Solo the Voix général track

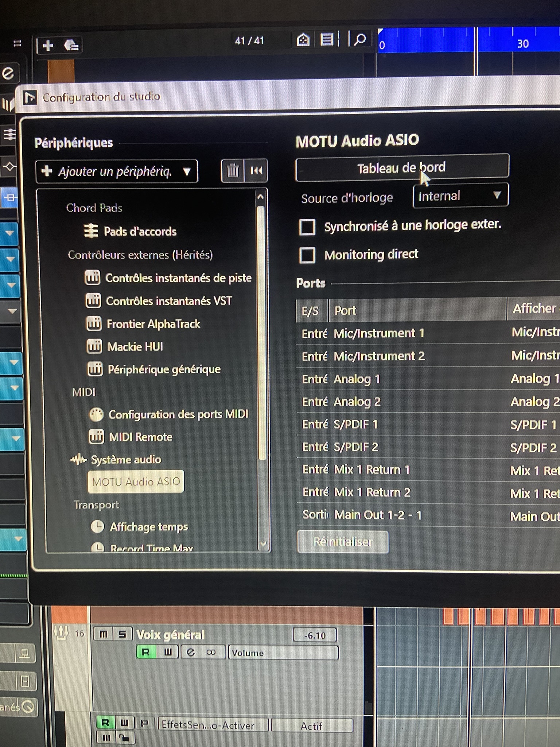[x=122, y=634]
